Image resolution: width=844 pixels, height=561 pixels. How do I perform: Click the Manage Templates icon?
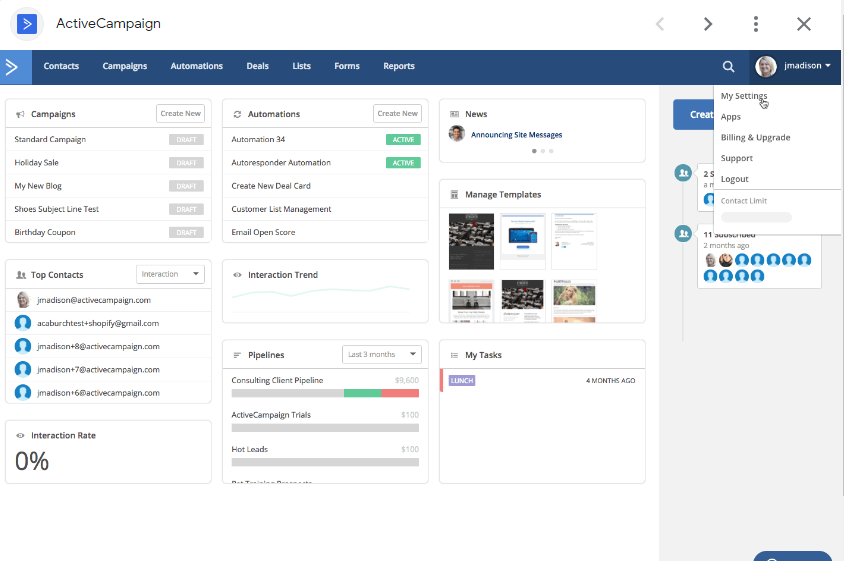pos(454,194)
